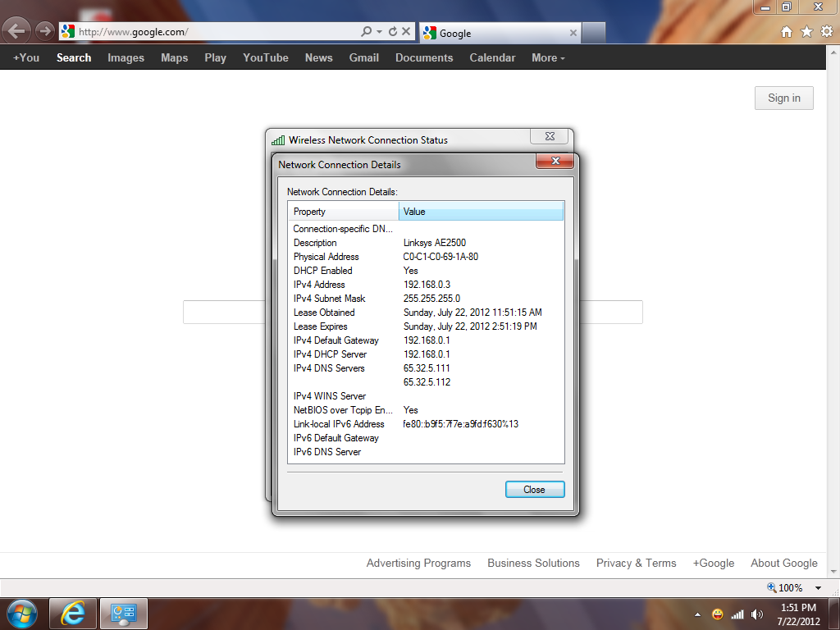Click the browser Back arrow button
840x630 pixels.
coord(18,32)
